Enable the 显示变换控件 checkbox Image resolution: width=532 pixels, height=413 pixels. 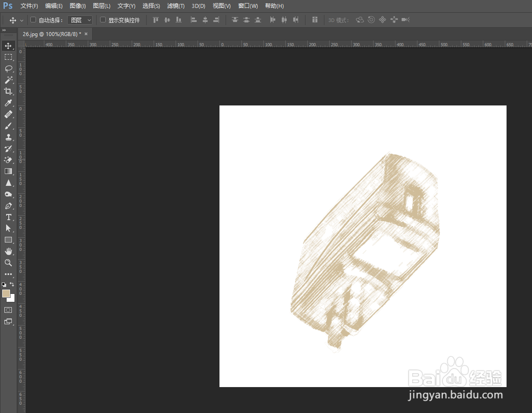103,20
